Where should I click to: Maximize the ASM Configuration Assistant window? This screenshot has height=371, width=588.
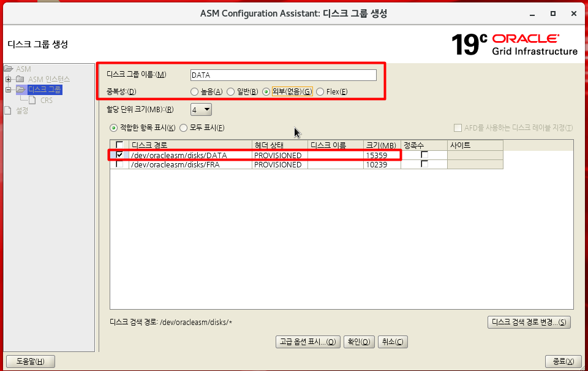pyautogui.click(x=552, y=13)
